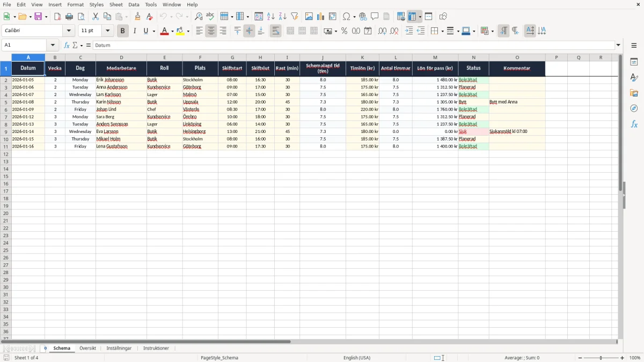This screenshot has height=362, width=644.
Task: Click Export as PDF icon
Action: pos(57,17)
